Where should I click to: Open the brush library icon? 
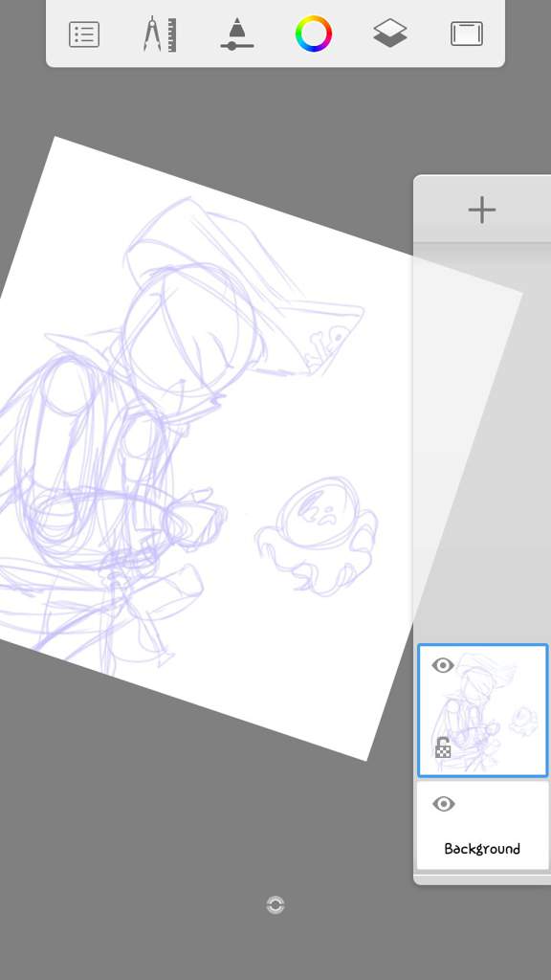(237, 33)
